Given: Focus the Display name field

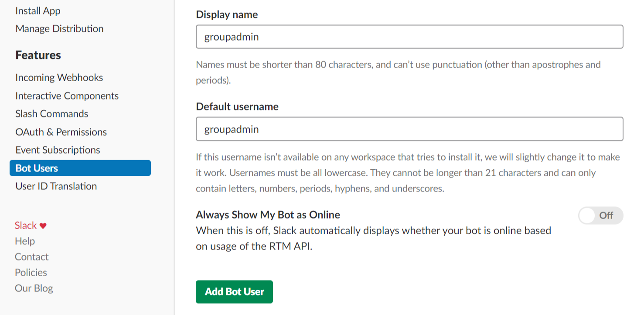Looking at the screenshot, I should 409,37.
